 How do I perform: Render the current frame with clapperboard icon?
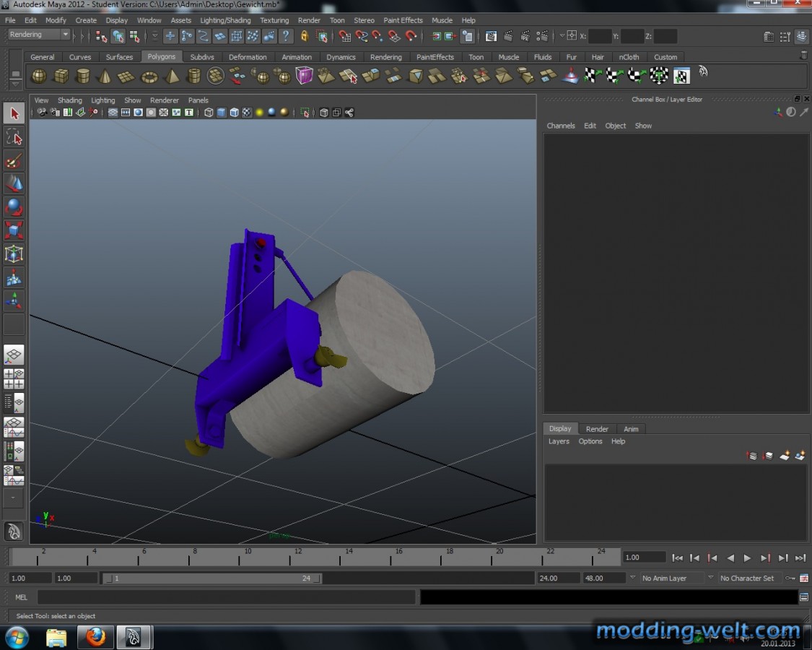(x=509, y=36)
